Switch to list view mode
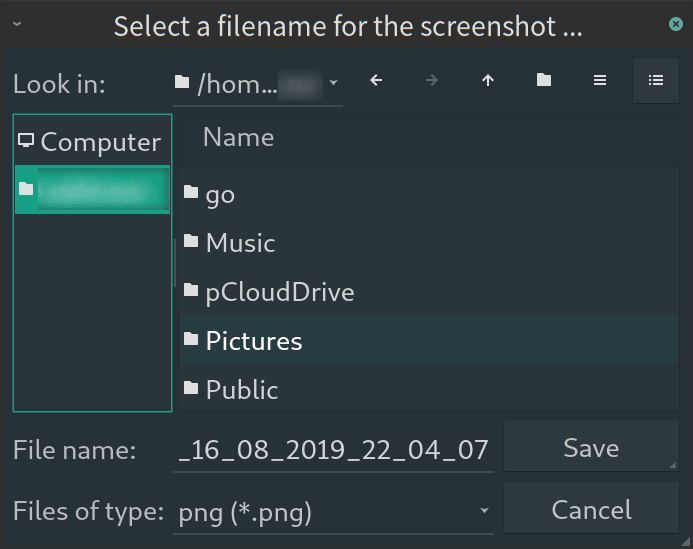 600,80
